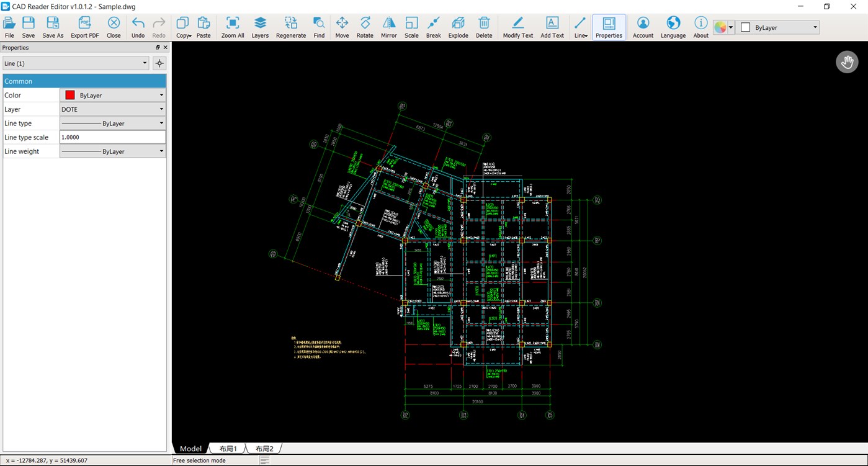Viewport: 868px width, 466px height.
Task: Open the Layers manager
Action: [x=259, y=27]
